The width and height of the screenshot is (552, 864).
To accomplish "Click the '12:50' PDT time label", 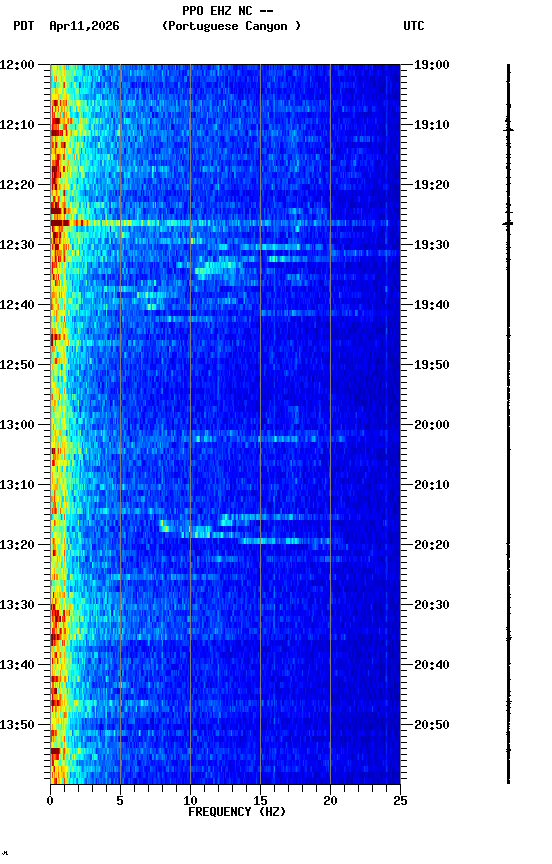I will pyautogui.click(x=17, y=365).
